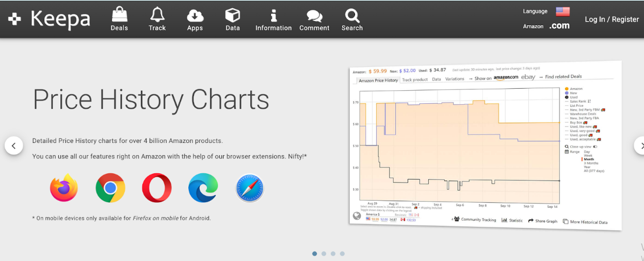Click Log In / Register

(x=611, y=19)
